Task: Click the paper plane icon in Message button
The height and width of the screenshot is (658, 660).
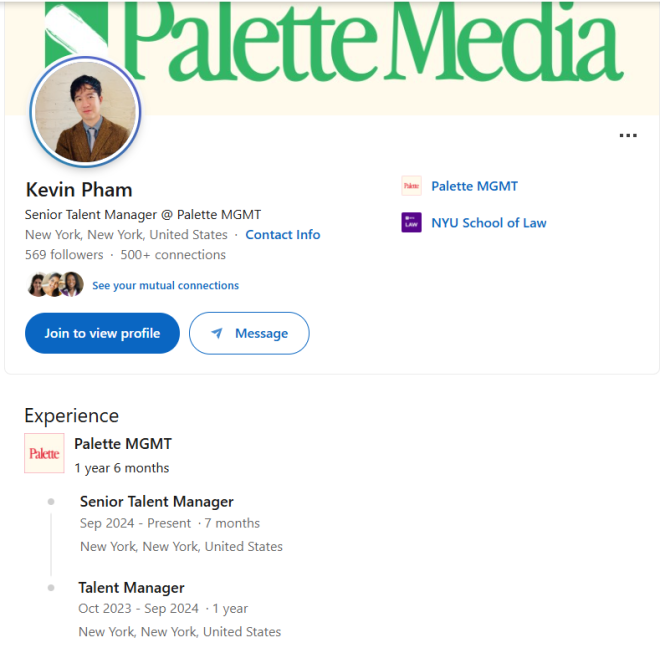Action: 217,333
